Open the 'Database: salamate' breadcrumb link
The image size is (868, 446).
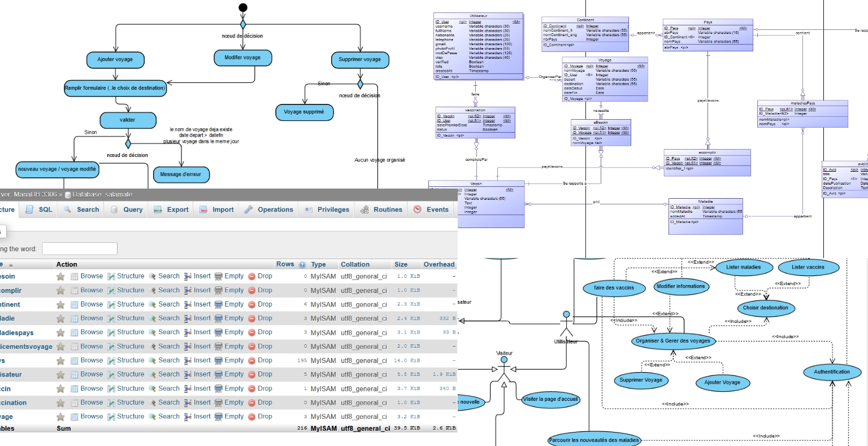(x=99, y=194)
